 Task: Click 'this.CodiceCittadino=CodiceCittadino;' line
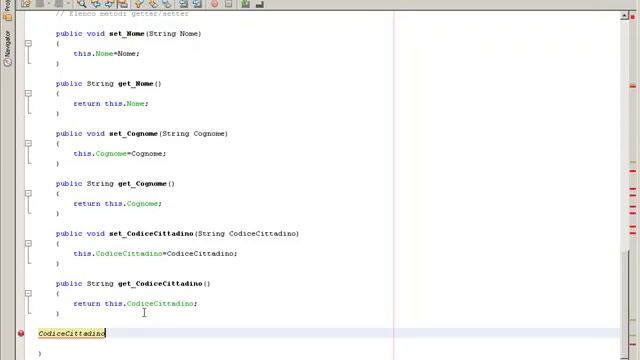point(156,253)
